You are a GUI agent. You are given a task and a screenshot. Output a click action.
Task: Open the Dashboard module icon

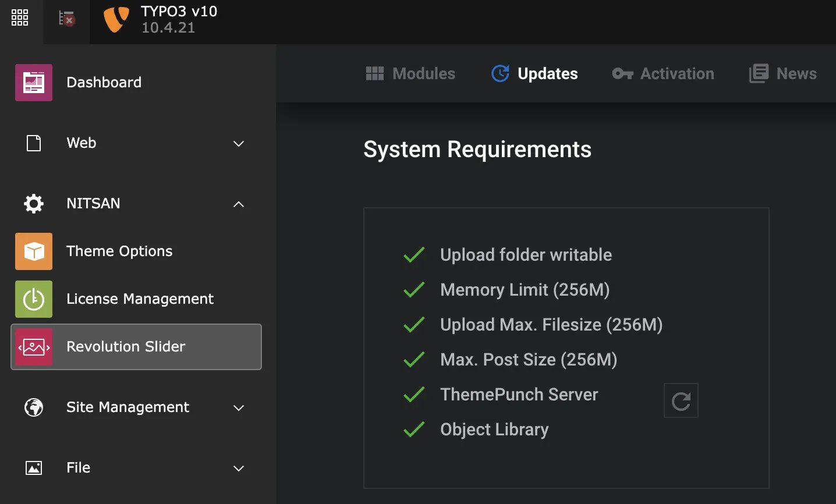(34, 83)
